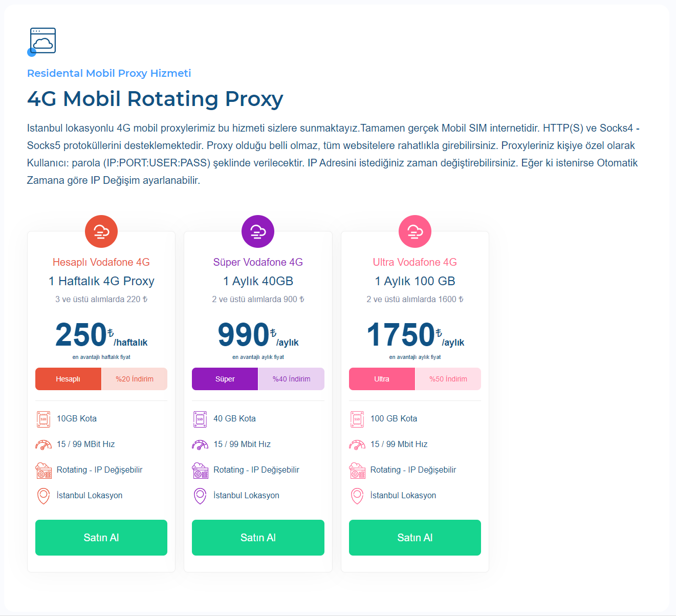Click the pink cloud icon above Ultra plan

pos(415,231)
